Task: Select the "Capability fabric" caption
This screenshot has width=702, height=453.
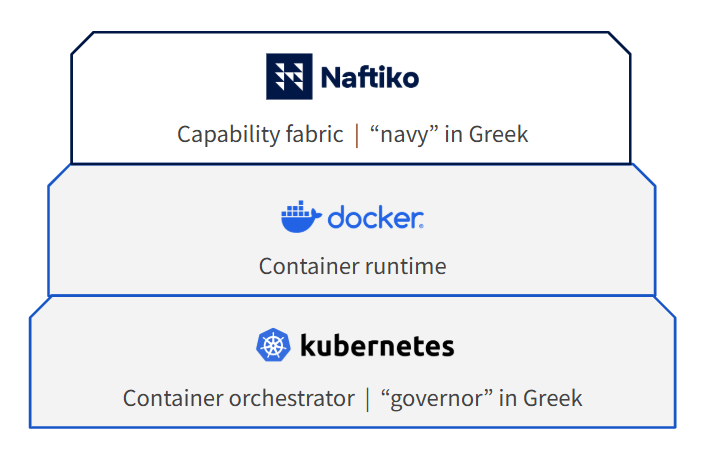Action: 260,134
